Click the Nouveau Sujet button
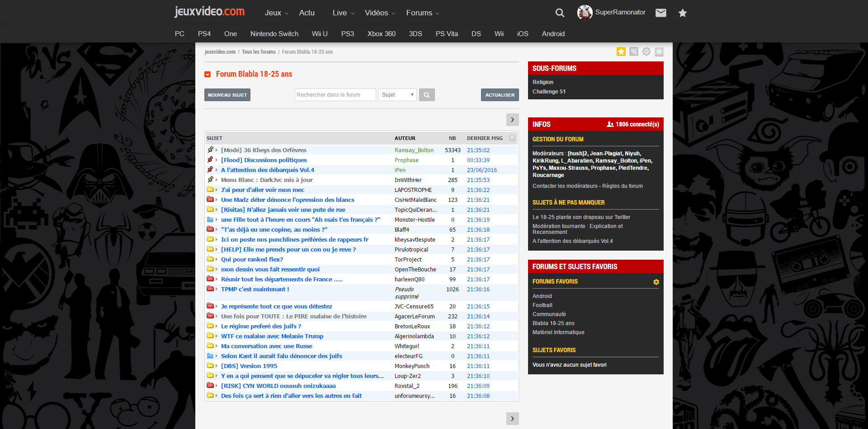This screenshot has height=429, width=868. (x=227, y=95)
